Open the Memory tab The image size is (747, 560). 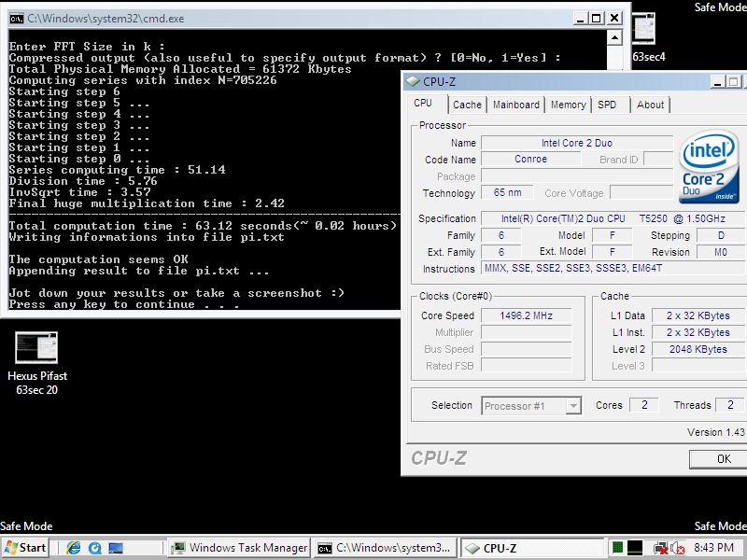569,105
